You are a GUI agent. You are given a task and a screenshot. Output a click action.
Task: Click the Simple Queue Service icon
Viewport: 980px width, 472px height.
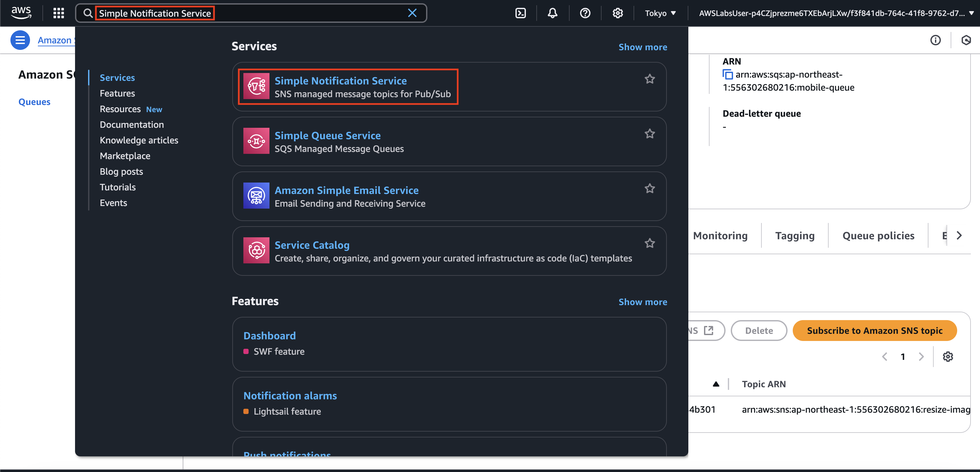pyautogui.click(x=256, y=141)
